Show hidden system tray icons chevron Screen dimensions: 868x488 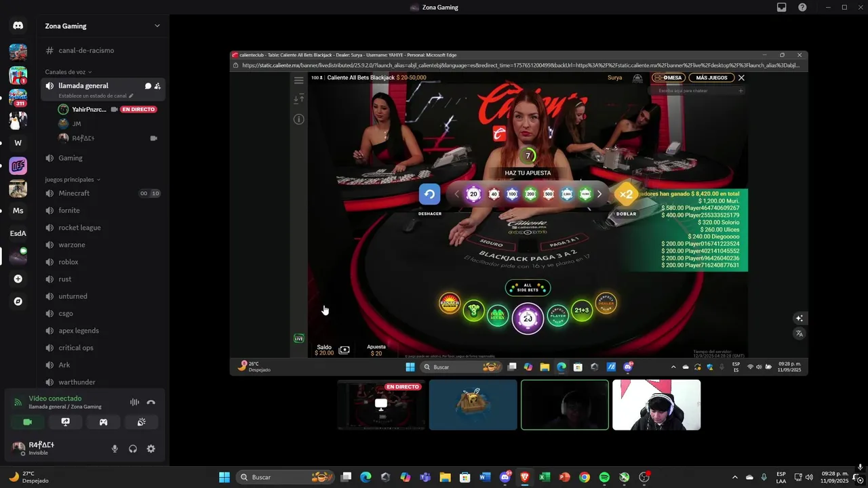pyautogui.click(x=734, y=477)
